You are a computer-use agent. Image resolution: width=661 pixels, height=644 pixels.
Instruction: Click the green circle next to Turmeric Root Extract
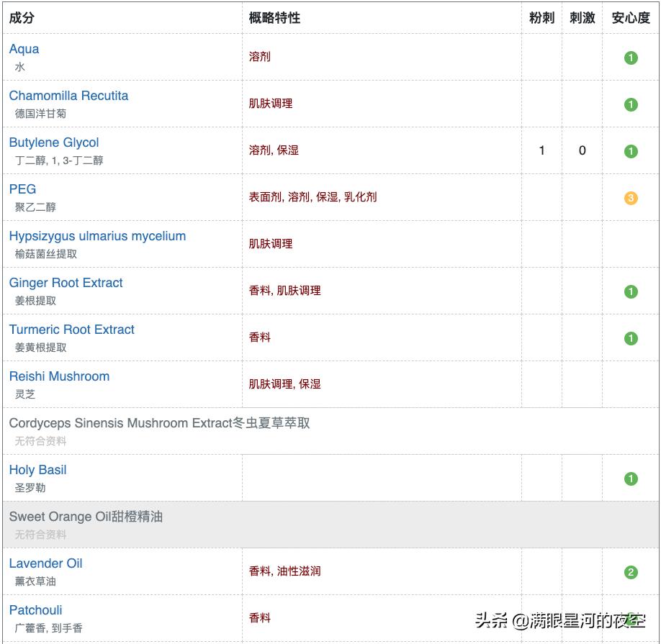click(631, 338)
